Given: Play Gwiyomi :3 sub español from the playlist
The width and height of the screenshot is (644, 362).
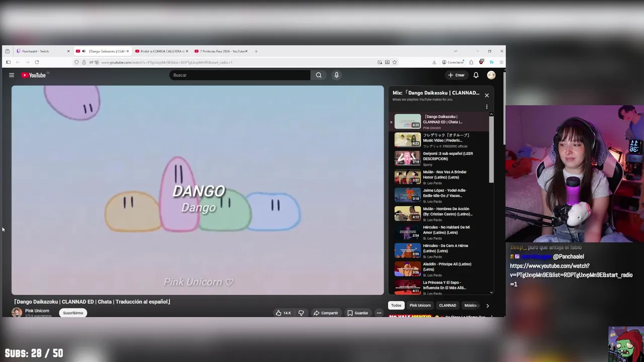Looking at the screenshot, I should [x=439, y=159].
